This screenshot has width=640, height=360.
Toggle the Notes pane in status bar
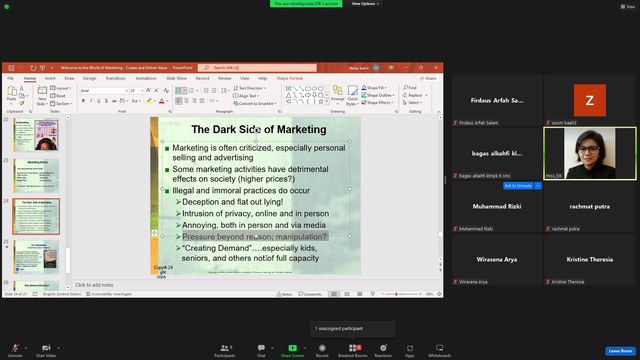284,294
